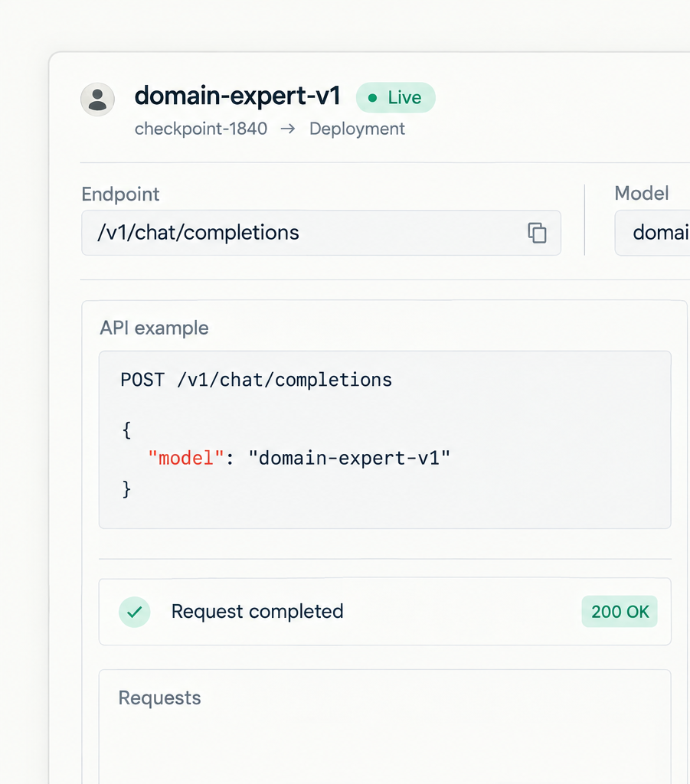Click the Requests section heading
Image resolution: width=690 pixels, height=784 pixels.
pos(159,698)
